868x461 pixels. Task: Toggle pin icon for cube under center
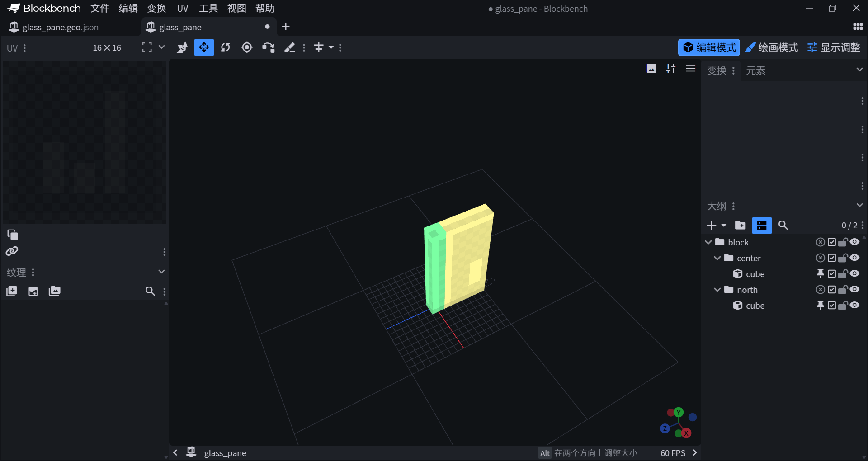[x=821, y=274]
